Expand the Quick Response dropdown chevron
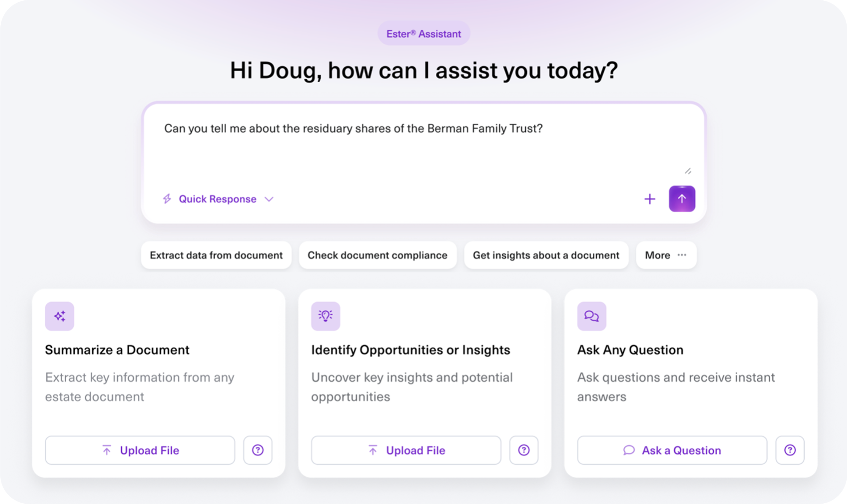Viewport: 847px width, 504px height. click(269, 199)
